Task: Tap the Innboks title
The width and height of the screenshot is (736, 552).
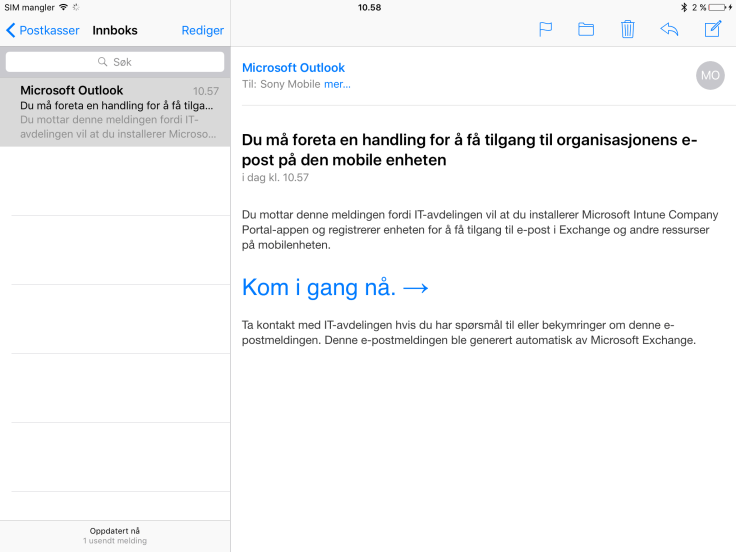Action: 115,30
